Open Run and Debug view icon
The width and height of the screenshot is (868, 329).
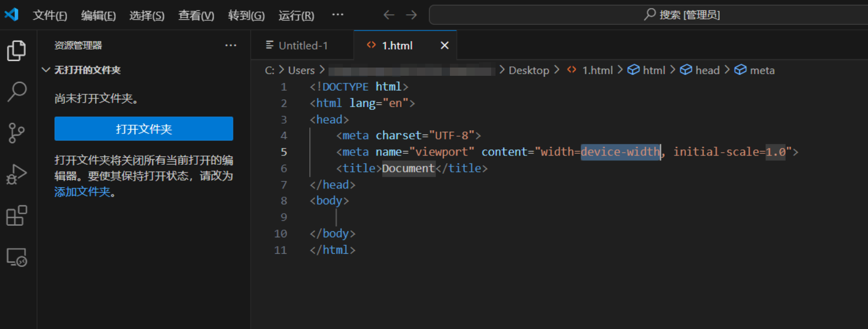coord(16,175)
